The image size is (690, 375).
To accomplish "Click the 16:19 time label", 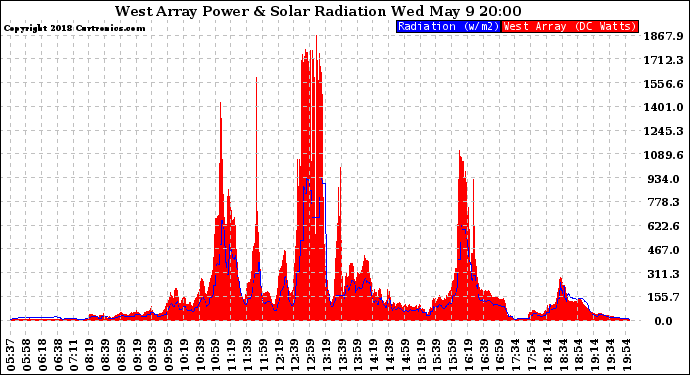I will click(x=469, y=355).
